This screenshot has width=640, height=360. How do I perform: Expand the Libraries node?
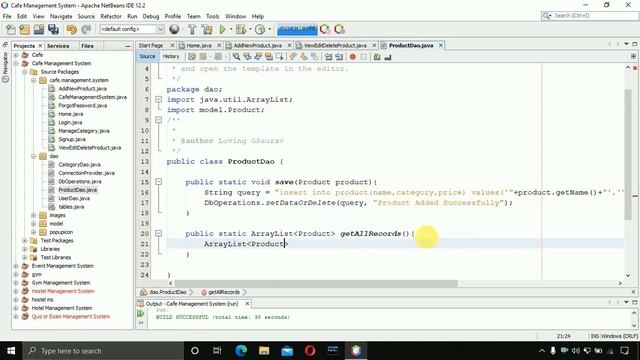coord(25,249)
